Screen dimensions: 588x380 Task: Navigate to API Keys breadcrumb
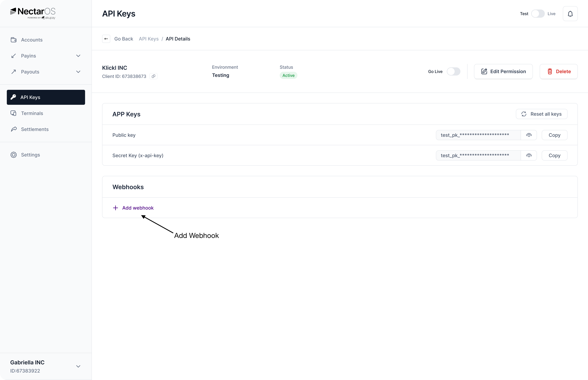point(149,39)
